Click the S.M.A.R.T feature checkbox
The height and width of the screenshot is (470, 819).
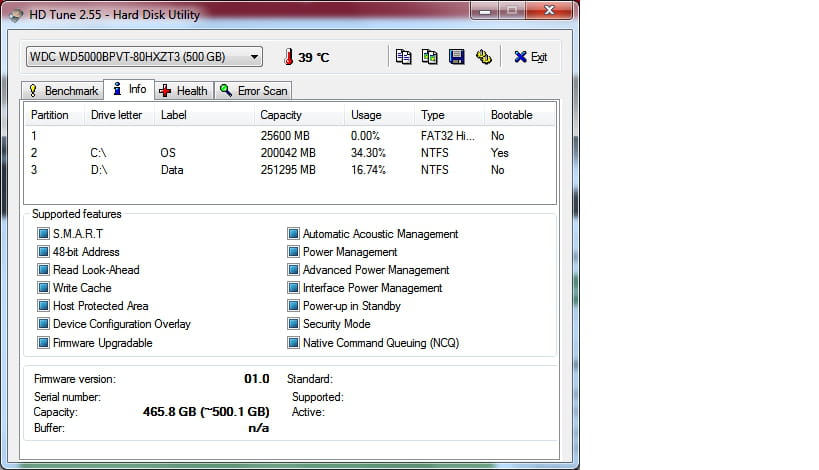43,233
